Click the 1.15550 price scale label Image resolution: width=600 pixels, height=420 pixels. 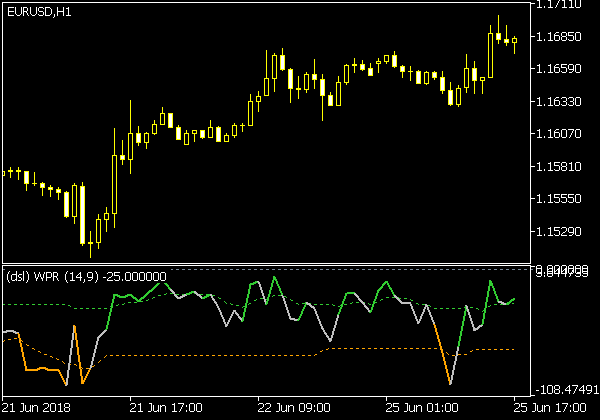pyautogui.click(x=559, y=199)
